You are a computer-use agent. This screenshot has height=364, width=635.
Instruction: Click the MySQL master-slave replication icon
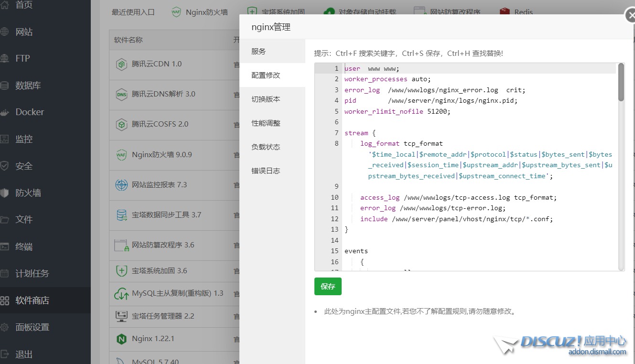pos(121,294)
